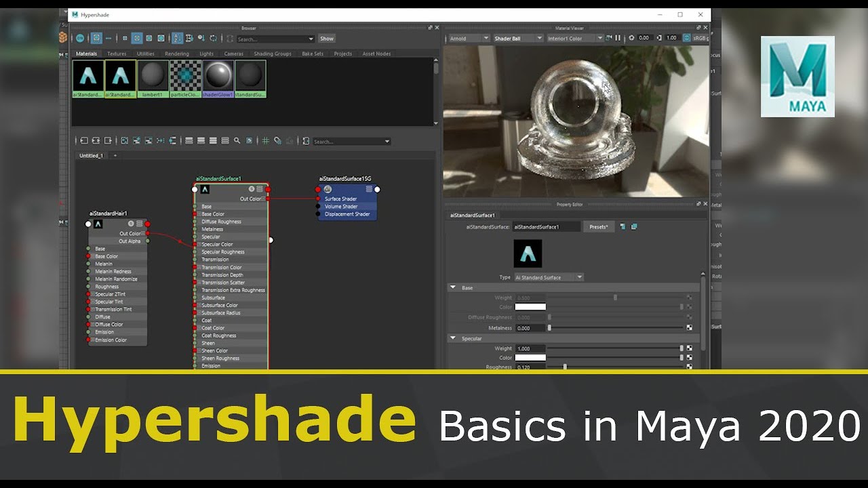Click the Specular Color white swatch
Screen dimensions: 868x488
(x=530, y=358)
